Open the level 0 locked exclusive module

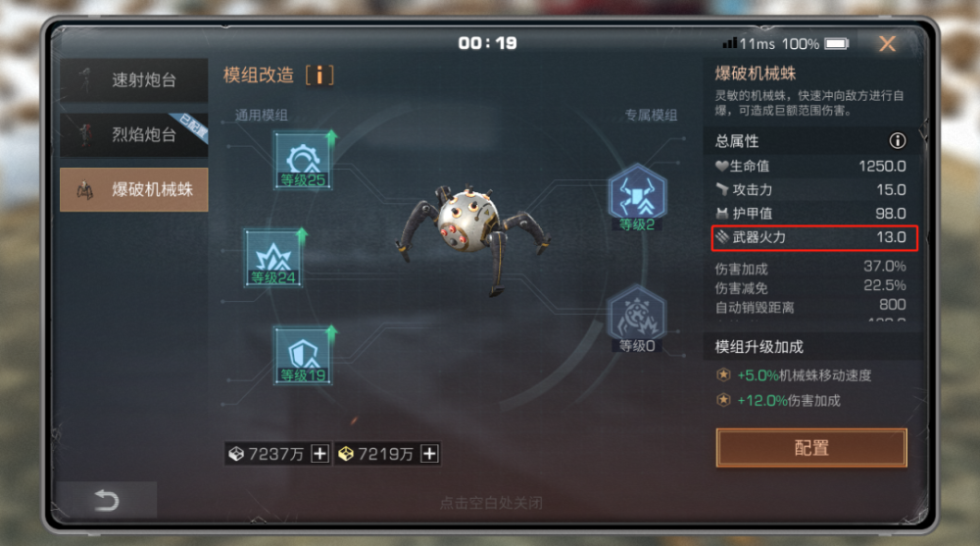[638, 318]
